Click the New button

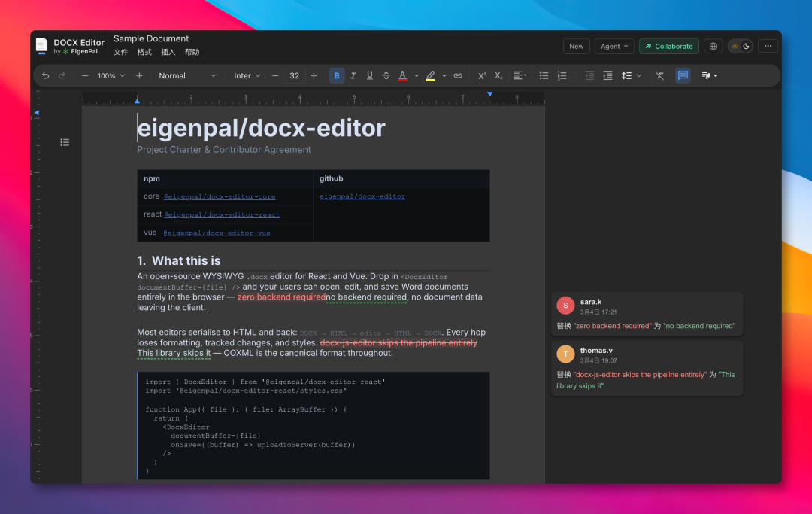point(577,46)
